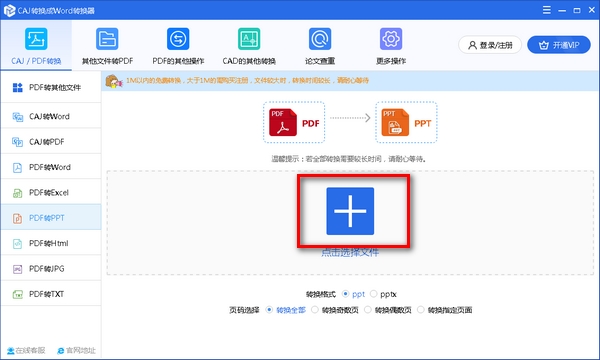The width and height of the screenshot is (600, 360).
Task: Select PDF转JPG in sidebar
Action: pos(51,269)
